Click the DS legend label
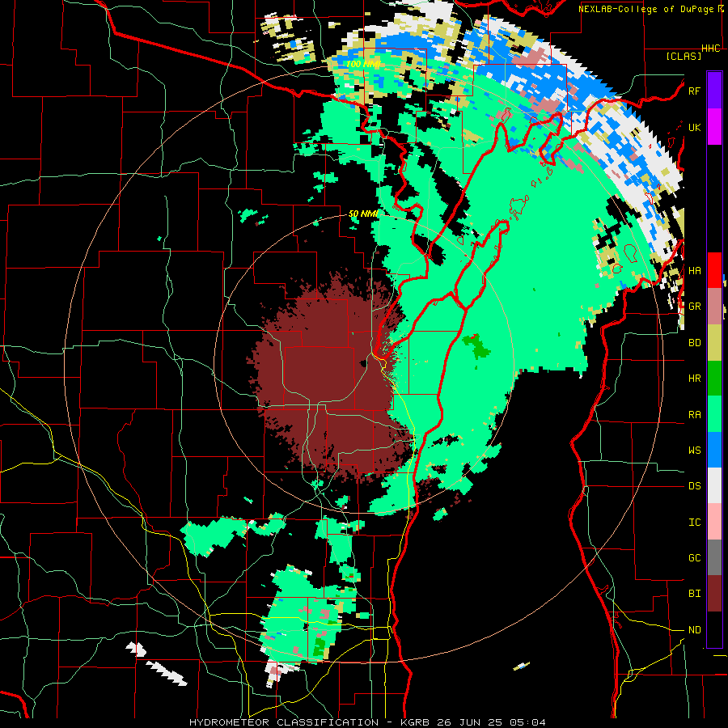The width and height of the screenshot is (728, 728). tap(694, 486)
